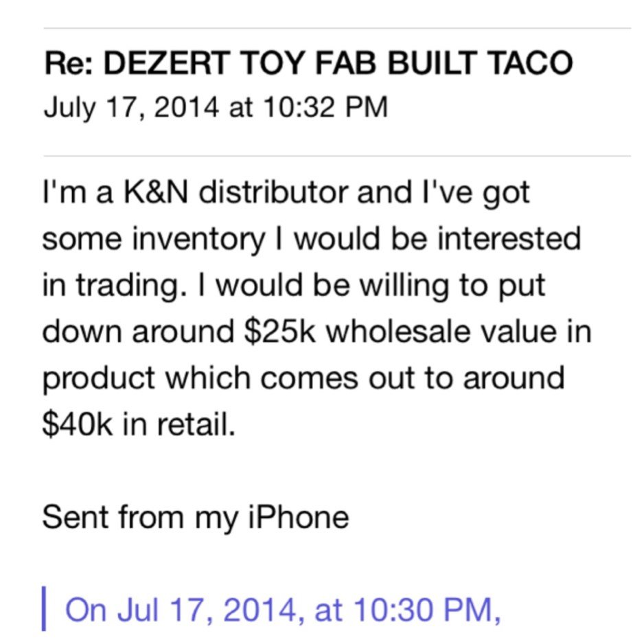Tap the date "July 17, 2014 at 10:32 PM"
This screenshot has width=644, height=644.
coord(216,108)
